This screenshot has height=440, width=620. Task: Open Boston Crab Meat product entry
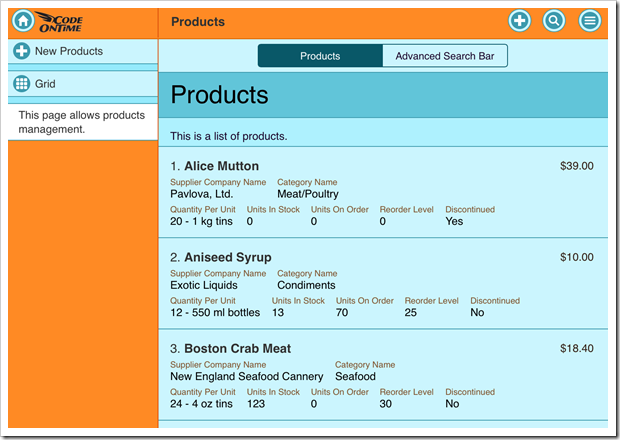point(383,375)
